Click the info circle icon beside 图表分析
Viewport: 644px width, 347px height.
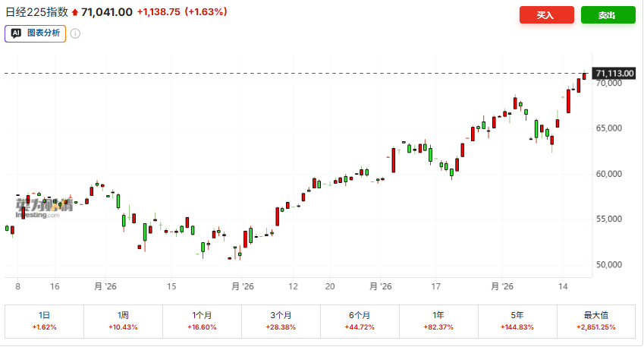pyautogui.click(x=75, y=33)
